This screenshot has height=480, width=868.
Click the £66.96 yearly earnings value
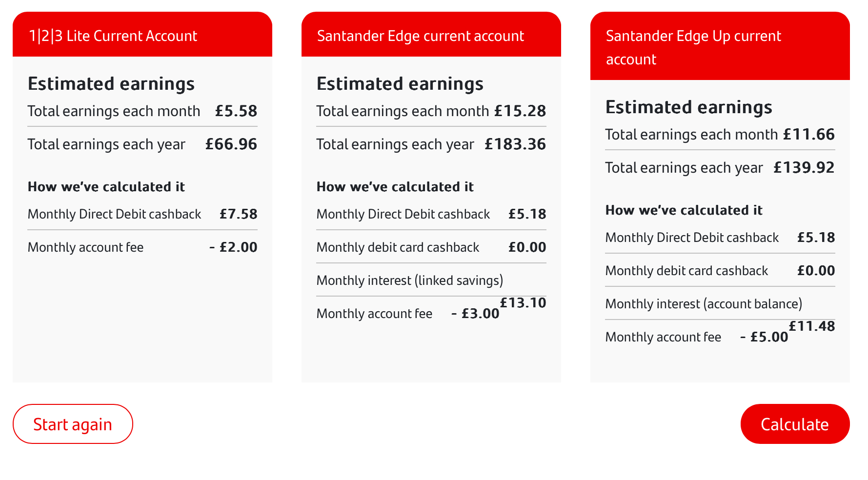(x=231, y=144)
